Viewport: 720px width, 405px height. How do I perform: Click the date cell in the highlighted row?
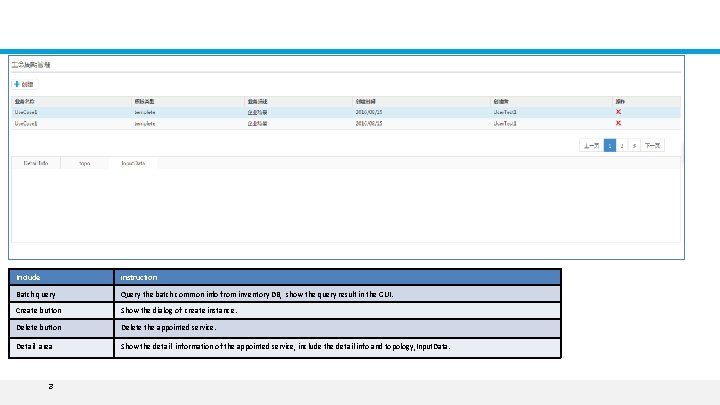369,112
